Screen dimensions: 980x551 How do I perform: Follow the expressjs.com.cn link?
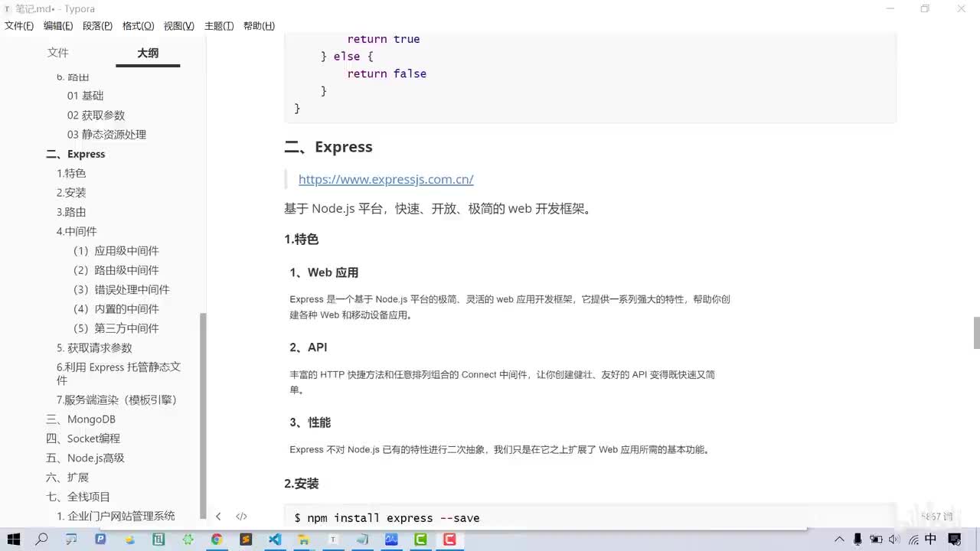point(386,179)
